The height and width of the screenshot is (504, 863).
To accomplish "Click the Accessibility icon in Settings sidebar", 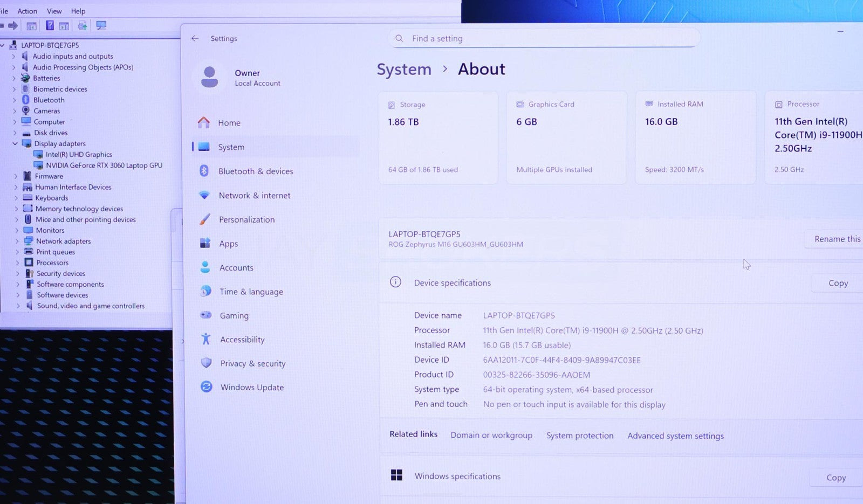I will point(206,339).
